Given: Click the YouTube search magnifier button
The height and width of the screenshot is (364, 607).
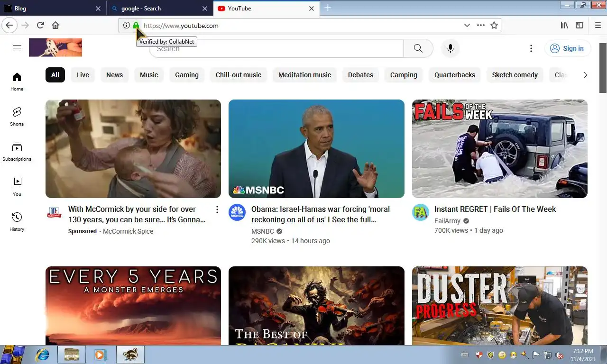Looking at the screenshot, I should 418,48.
